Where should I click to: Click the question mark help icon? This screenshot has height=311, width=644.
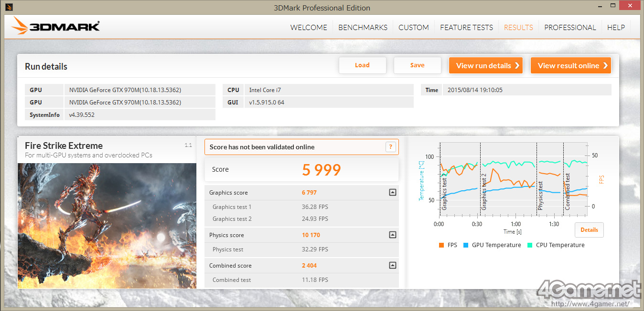[390, 147]
